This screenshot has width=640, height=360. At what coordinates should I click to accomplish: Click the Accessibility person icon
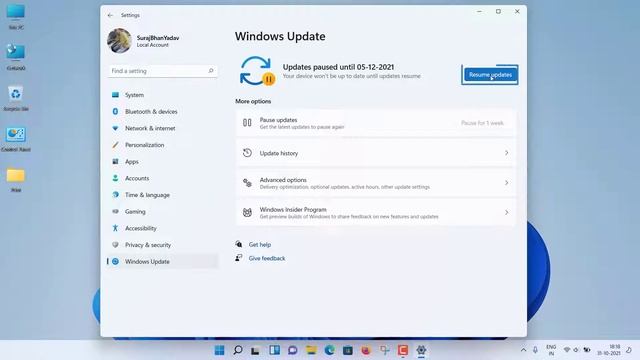coord(116,228)
